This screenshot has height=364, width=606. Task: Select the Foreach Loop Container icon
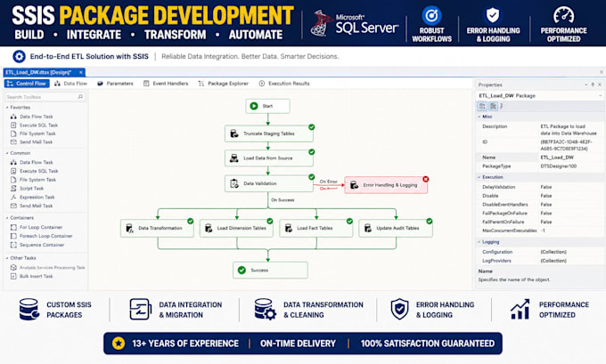click(13, 236)
